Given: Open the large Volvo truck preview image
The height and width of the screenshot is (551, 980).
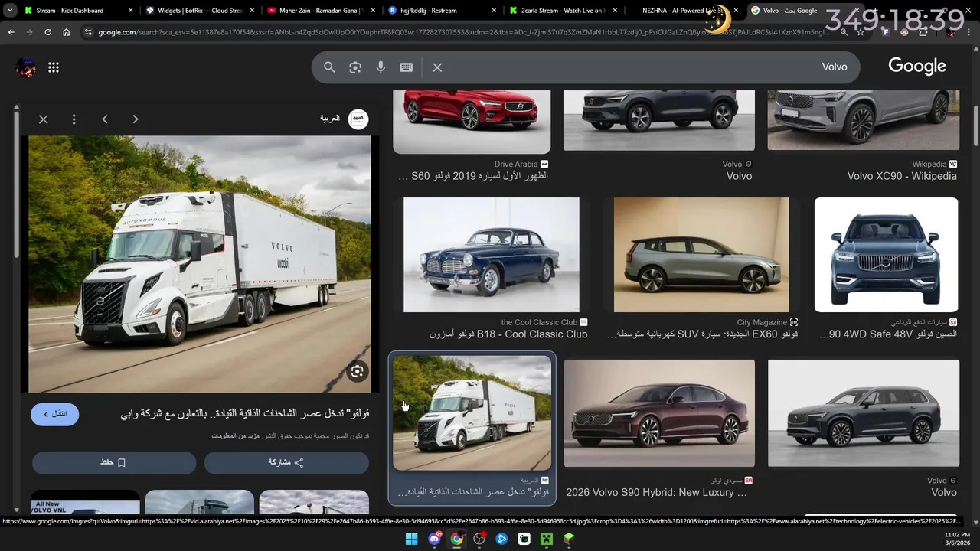Looking at the screenshot, I should click(x=200, y=264).
